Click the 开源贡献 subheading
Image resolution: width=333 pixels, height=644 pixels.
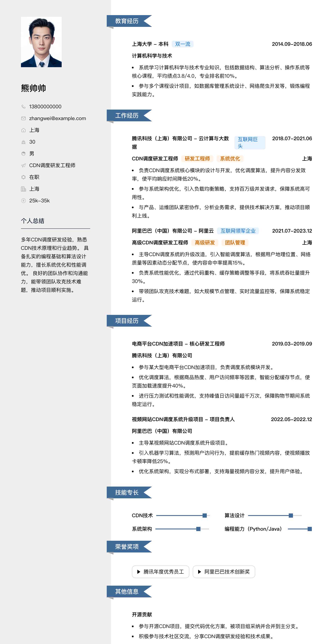(142, 614)
